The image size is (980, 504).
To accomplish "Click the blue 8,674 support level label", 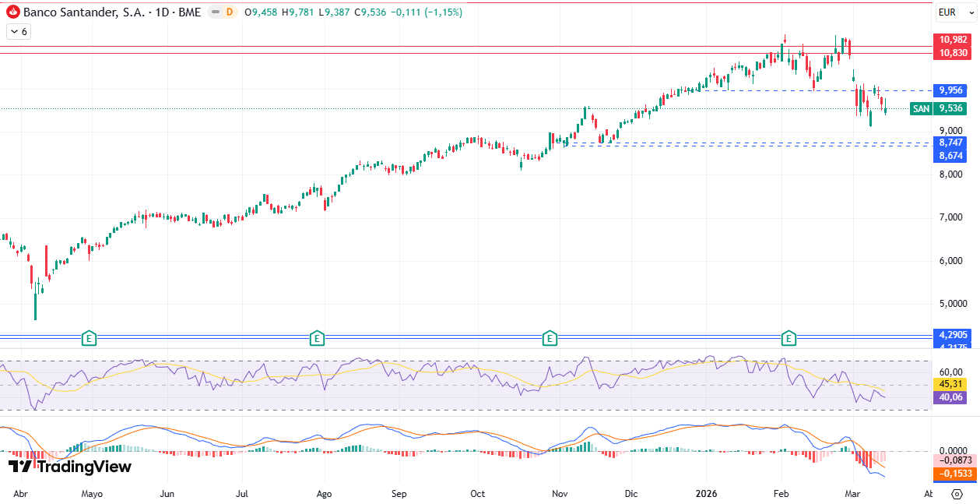I will pyautogui.click(x=950, y=156).
